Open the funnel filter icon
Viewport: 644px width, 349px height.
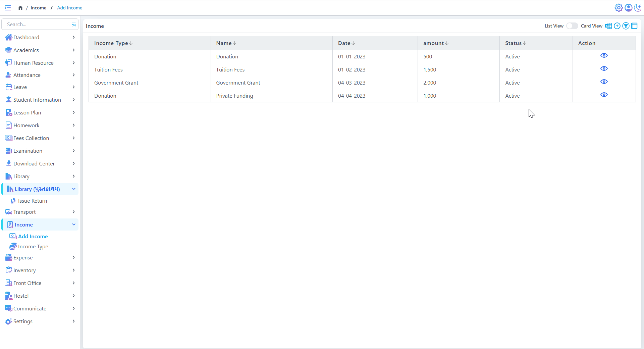coord(626,26)
